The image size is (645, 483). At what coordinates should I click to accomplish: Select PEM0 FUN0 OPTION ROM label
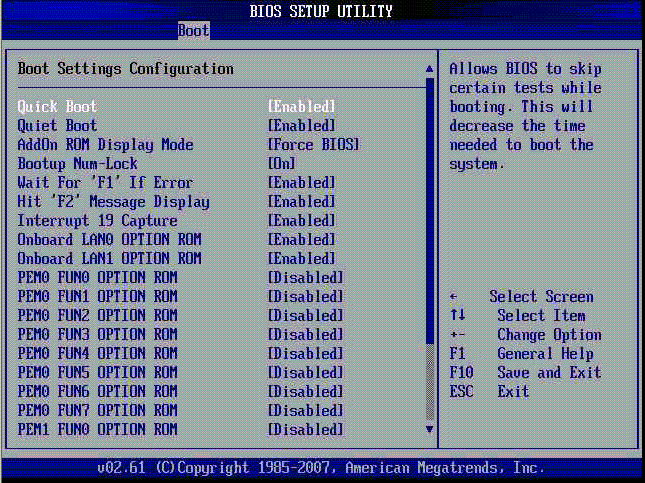point(97,278)
